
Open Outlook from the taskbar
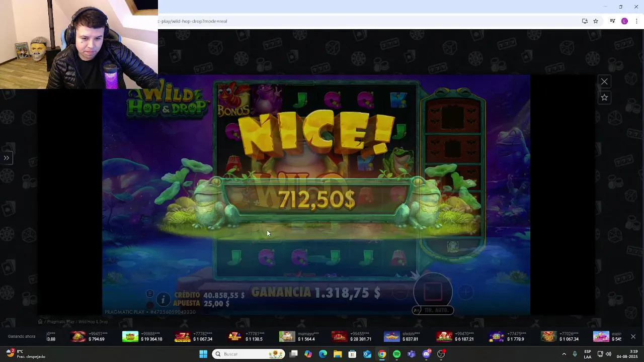(367, 354)
